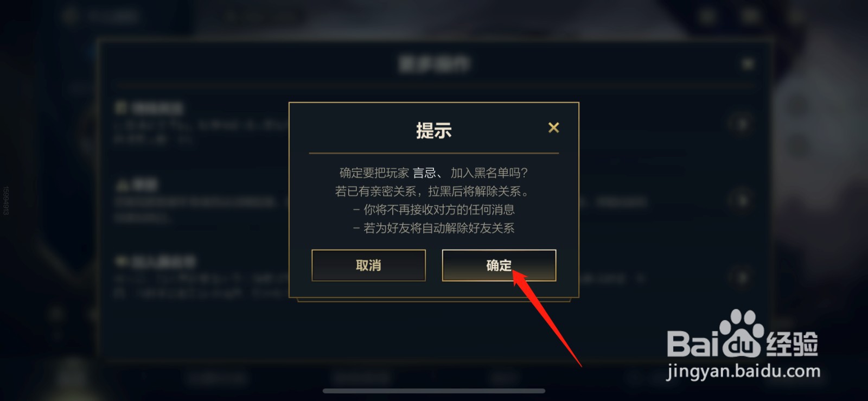Close the blurred background panel using its X
Screen dimensions: 868x401
click(748, 64)
